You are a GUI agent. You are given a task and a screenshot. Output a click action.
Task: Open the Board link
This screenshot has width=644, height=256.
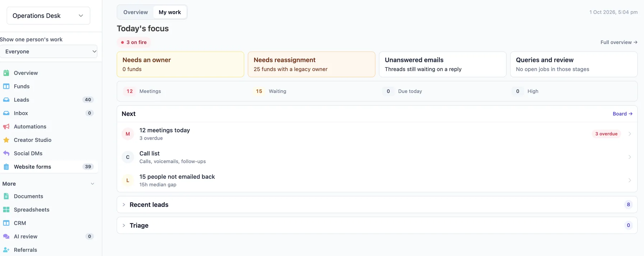623,114
